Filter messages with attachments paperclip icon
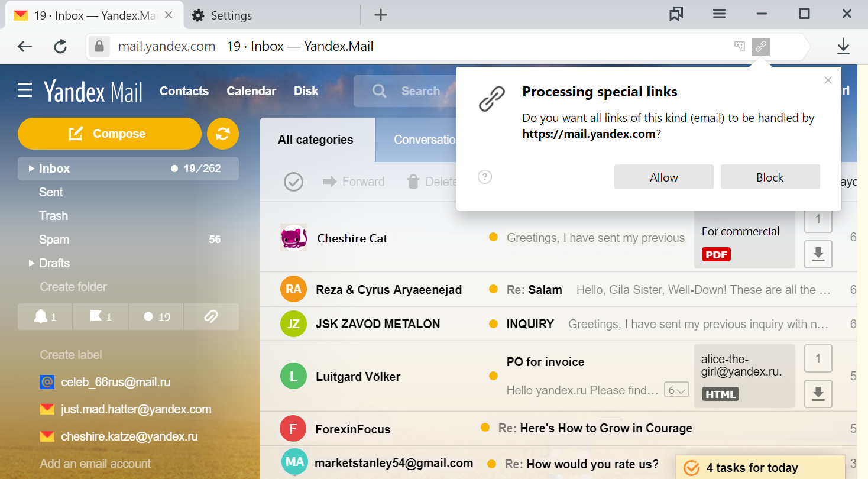 [x=211, y=316]
